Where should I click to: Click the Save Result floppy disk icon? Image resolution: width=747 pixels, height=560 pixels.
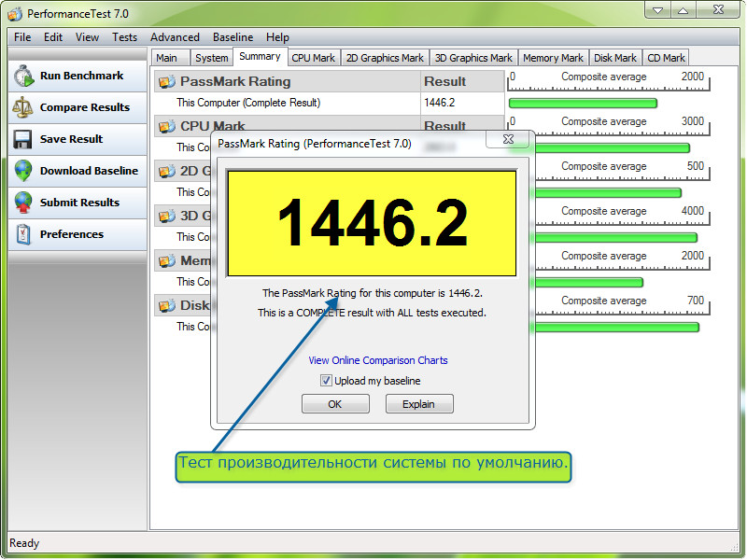(23, 140)
